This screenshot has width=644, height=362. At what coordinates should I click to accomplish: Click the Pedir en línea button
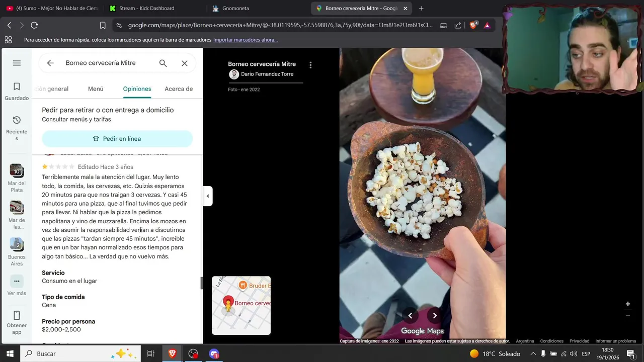pyautogui.click(x=117, y=139)
